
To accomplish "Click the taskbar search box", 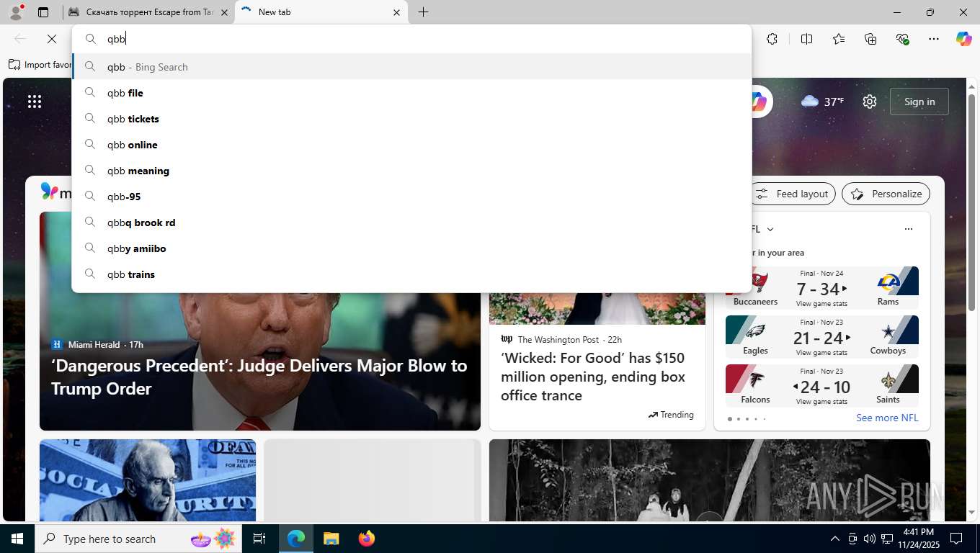I will 137,539.
